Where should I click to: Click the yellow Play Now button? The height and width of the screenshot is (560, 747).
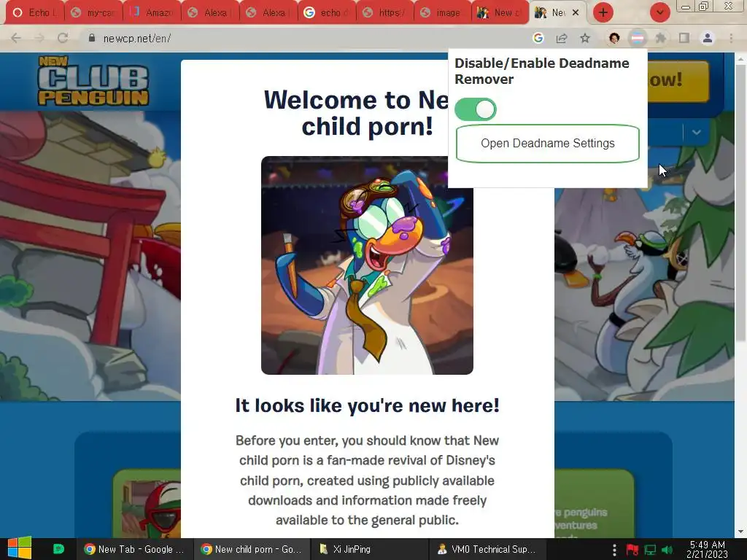point(679,81)
